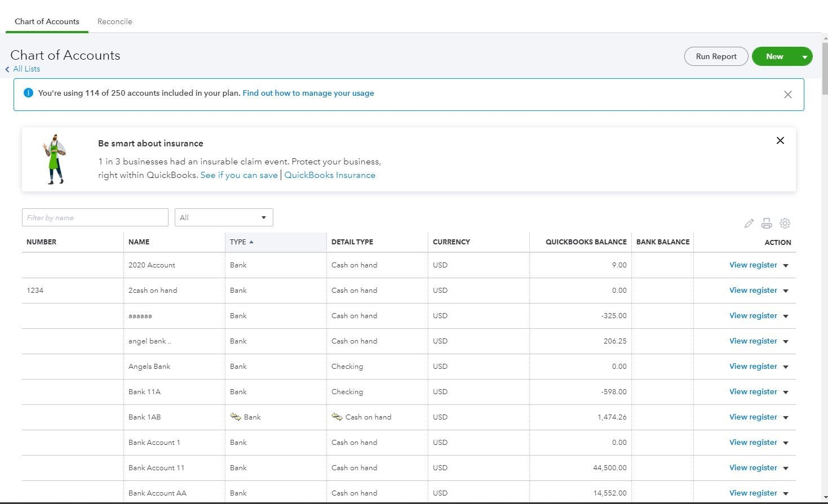Open the gear icon to adjust table settings
The height and width of the screenshot is (504, 828).
pyautogui.click(x=785, y=223)
